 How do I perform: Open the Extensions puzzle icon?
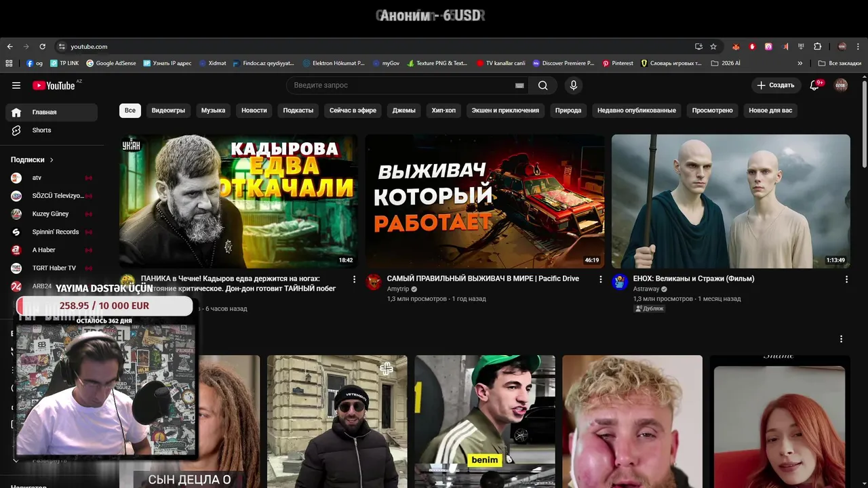[817, 47]
